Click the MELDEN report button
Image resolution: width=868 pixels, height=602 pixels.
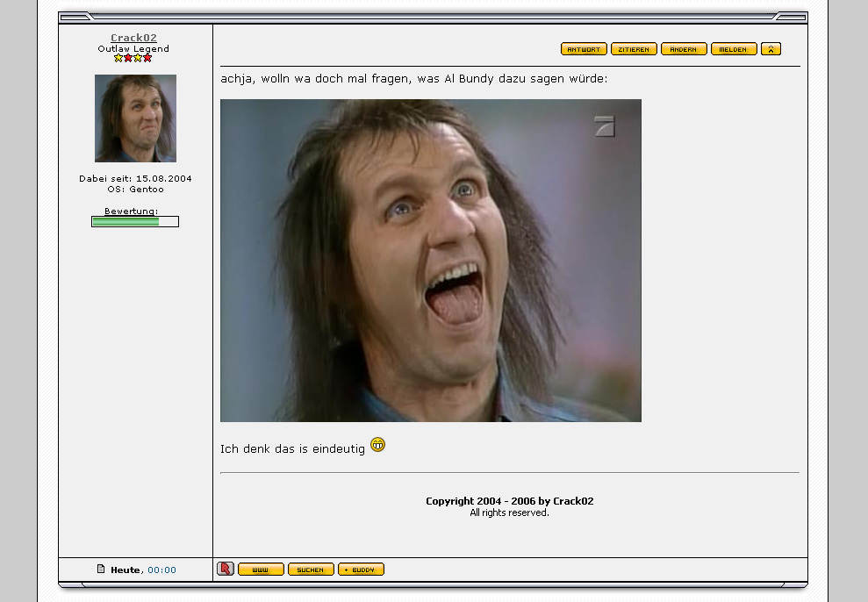click(734, 49)
